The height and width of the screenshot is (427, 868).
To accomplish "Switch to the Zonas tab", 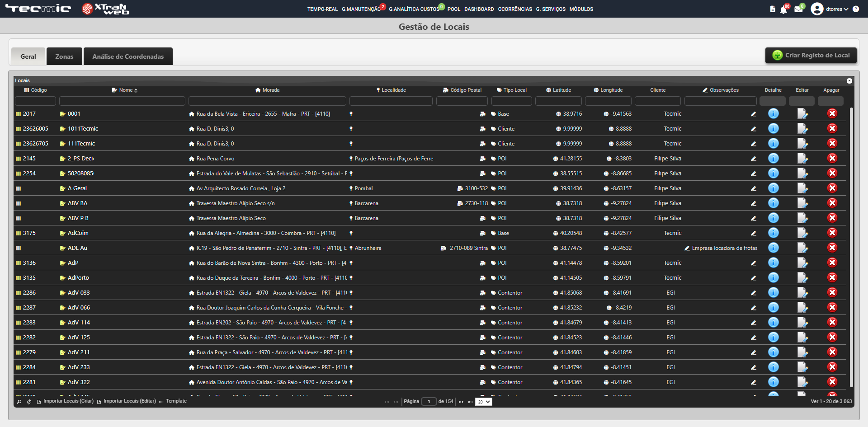I will click(64, 56).
